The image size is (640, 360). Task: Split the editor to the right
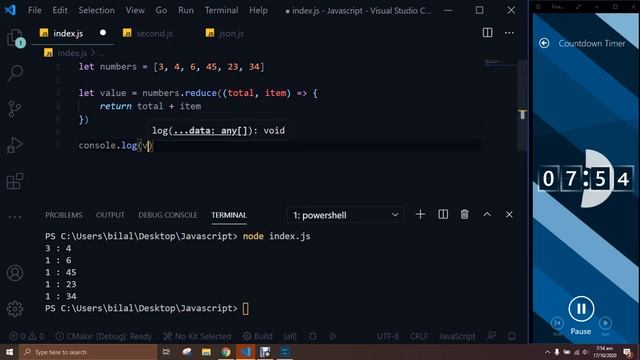487,33
